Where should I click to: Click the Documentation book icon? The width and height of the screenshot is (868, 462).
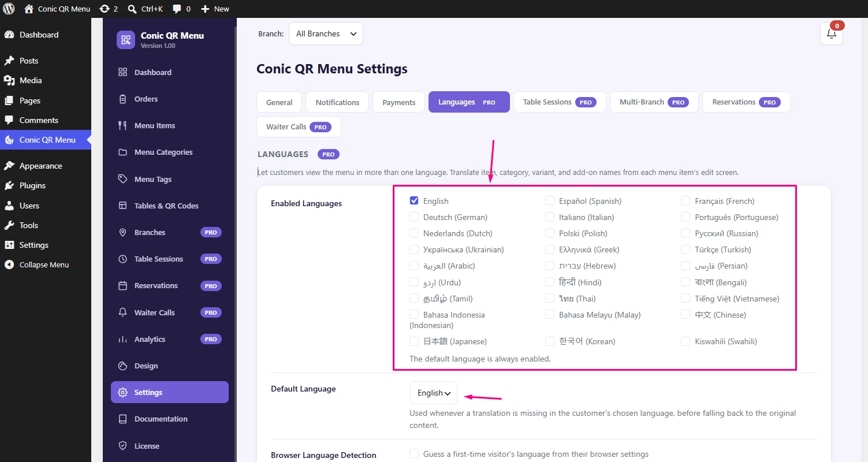(x=122, y=419)
